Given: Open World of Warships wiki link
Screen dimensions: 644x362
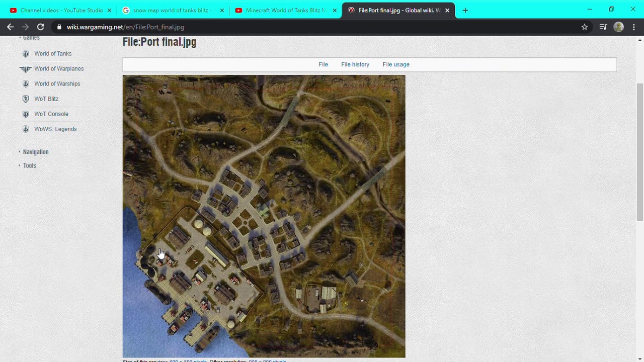Looking at the screenshot, I should (57, 84).
